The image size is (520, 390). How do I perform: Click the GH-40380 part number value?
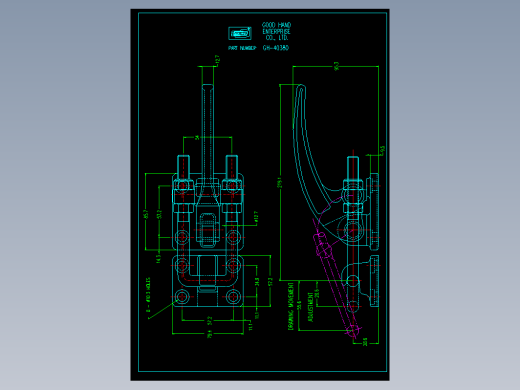(276, 48)
